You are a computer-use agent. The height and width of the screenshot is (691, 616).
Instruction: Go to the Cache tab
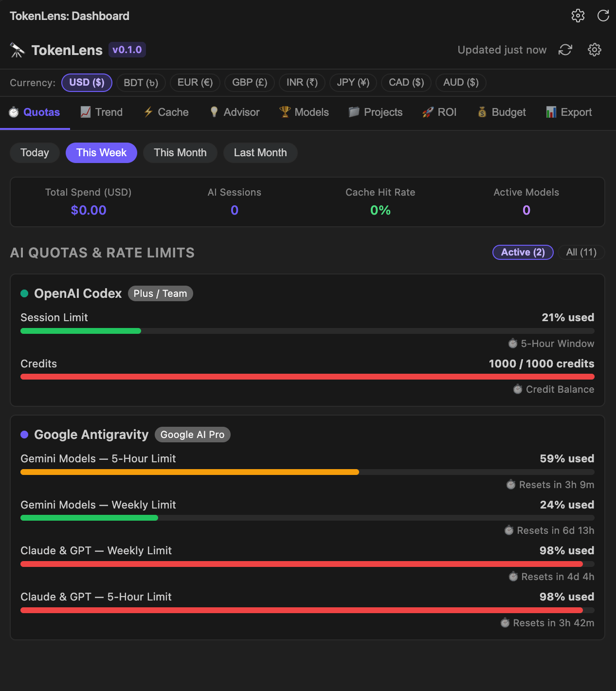pos(166,112)
